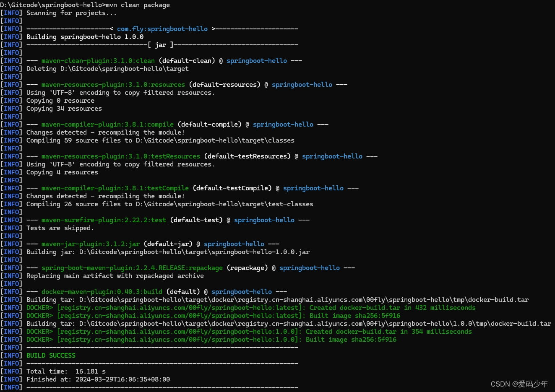Click 'Building springboot-hello 1.0.0' line
This screenshot has height=392, width=555.
click(x=85, y=37)
